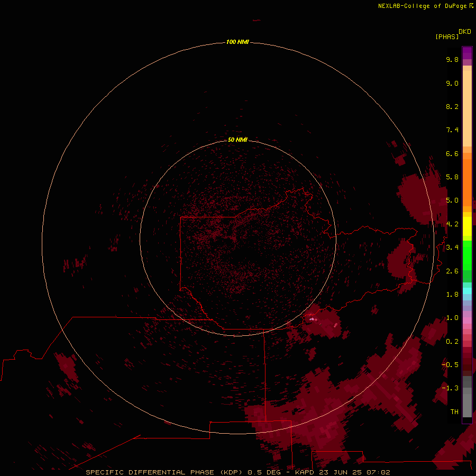Click the 7.4 value on the scale
This screenshot has width=476, height=476.
[x=452, y=130]
